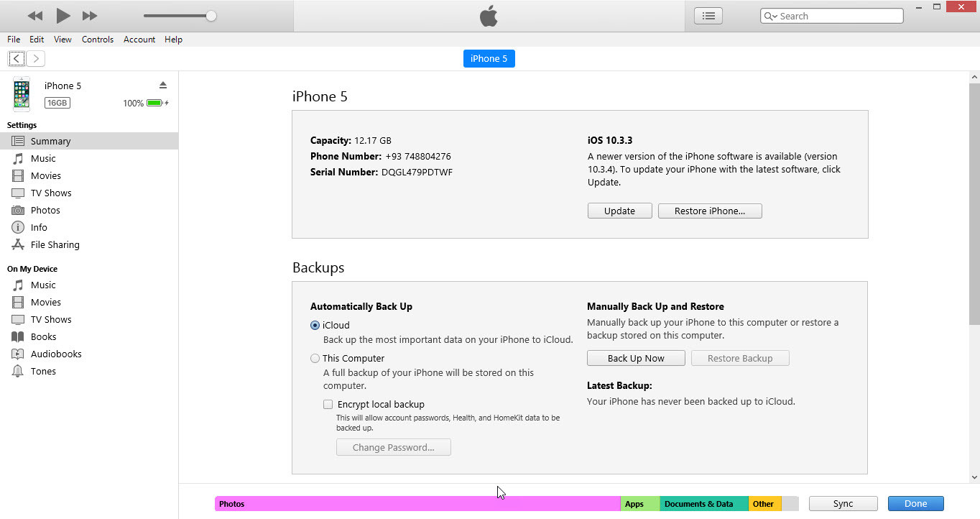
Task: Open the Help menu
Action: click(x=173, y=40)
